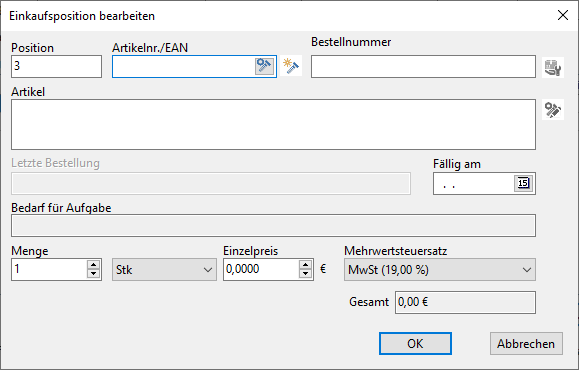Click the Gesamt field showing 0,00 €
Image resolution: width=579 pixels, height=370 pixels.
pos(465,302)
